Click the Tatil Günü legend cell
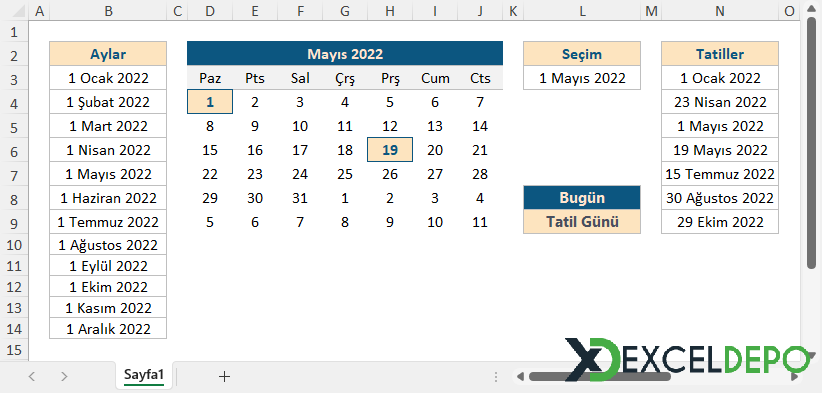 coord(582,222)
